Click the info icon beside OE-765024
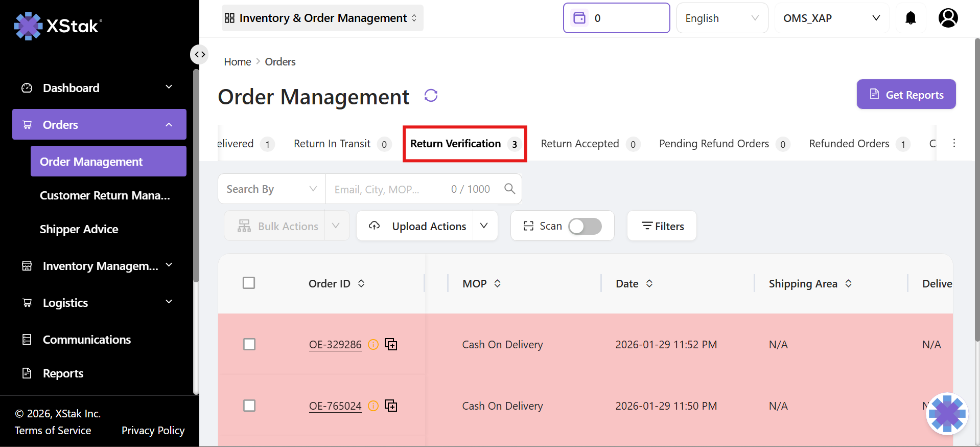980x447 pixels. click(374, 406)
